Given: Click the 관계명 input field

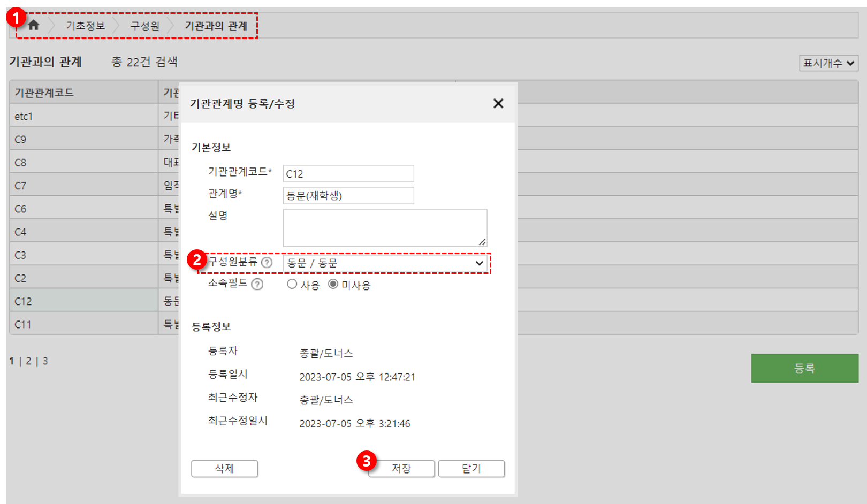Looking at the screenshot, I should click(x=348, y=196).
